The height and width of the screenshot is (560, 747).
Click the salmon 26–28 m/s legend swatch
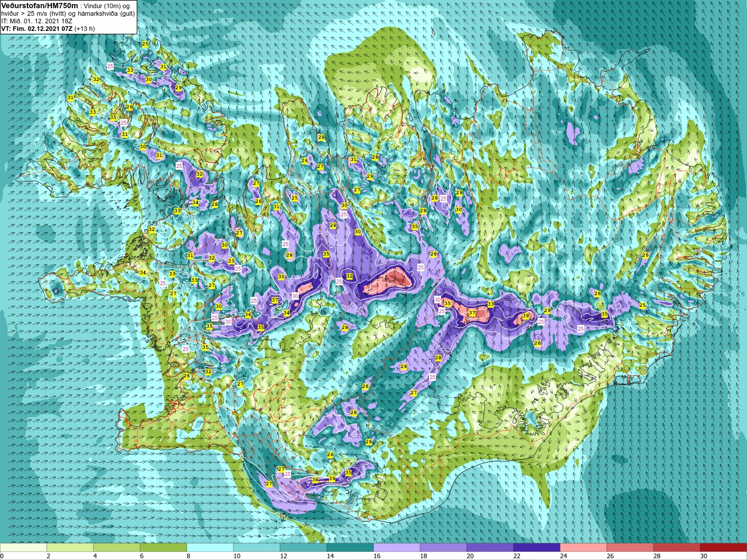[x=630, y=548]
